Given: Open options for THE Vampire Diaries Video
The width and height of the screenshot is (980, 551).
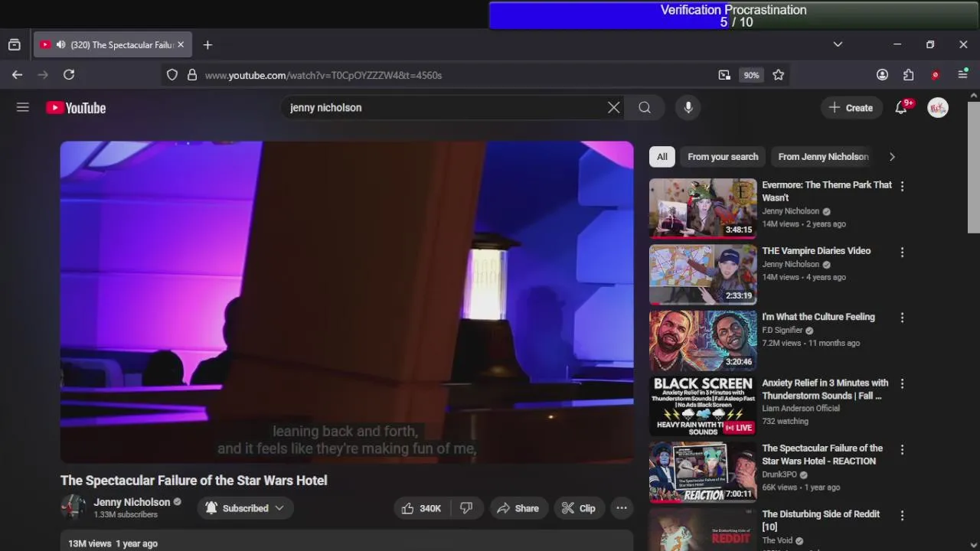Looking at the screenshot, I should coord(902,252).
